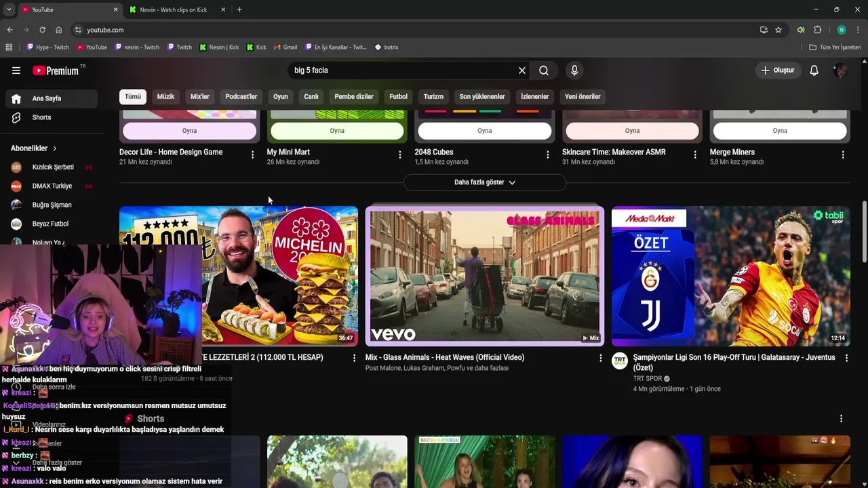Start voice search with the microphone

[574, 70]
